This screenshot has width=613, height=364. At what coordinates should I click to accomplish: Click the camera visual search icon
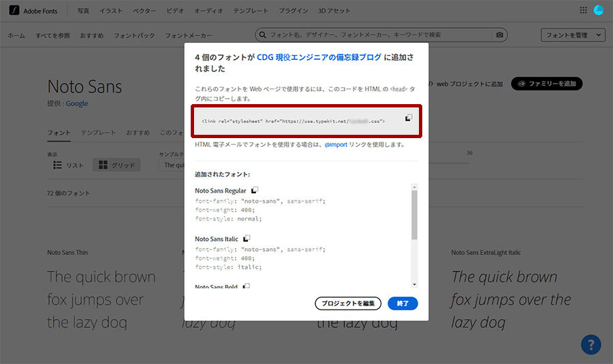[x=500, y=35]
